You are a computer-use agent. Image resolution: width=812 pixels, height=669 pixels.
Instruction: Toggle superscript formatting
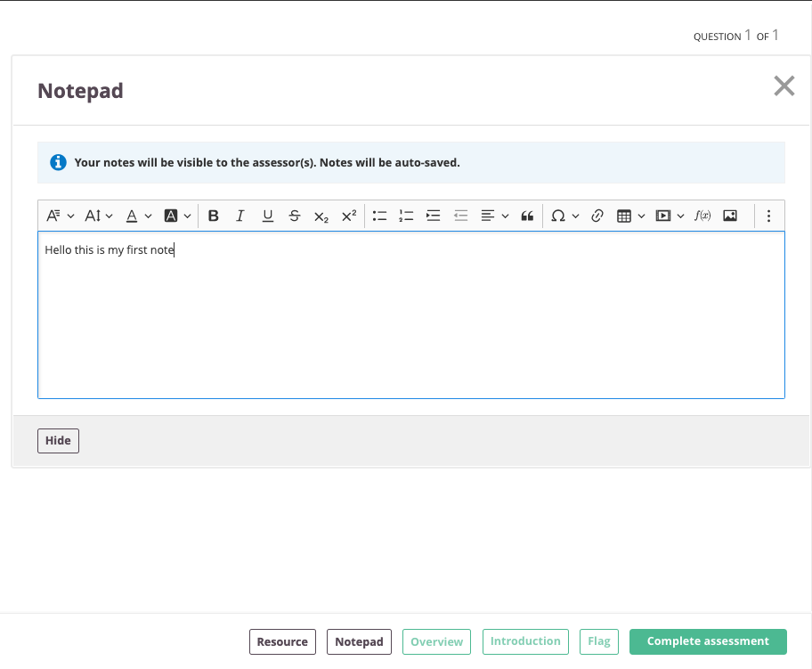pyautogui.click(x=348, y=216)
